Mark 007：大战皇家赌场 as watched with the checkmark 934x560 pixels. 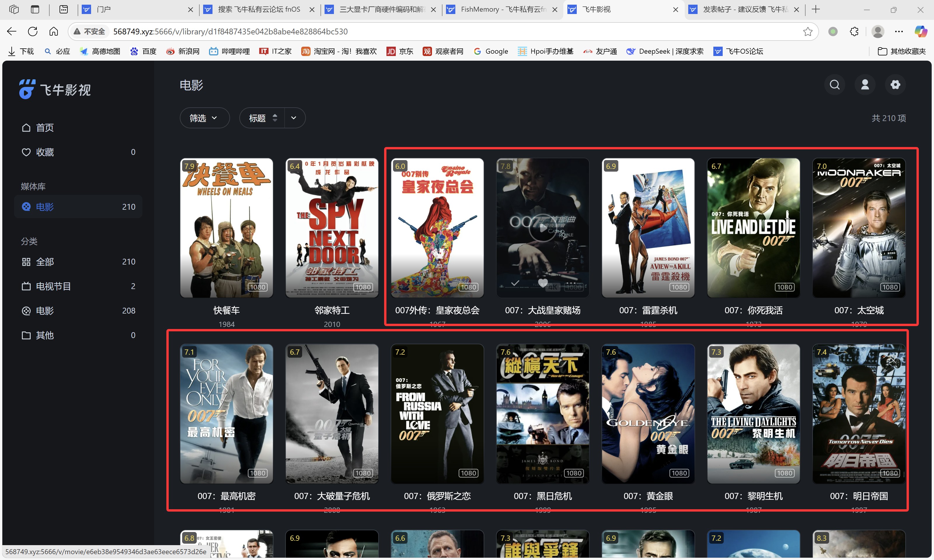pos(515,283)
